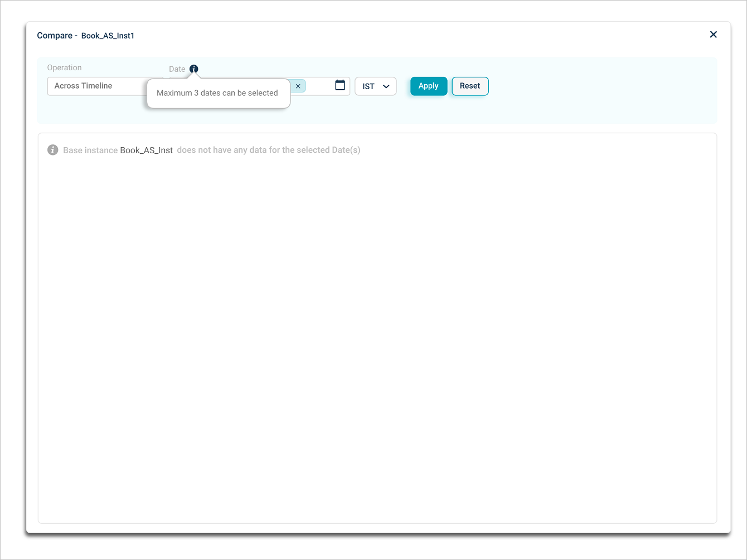747x560 pixels.
Task: Open the calendar date picker
Action: point(340,85)
